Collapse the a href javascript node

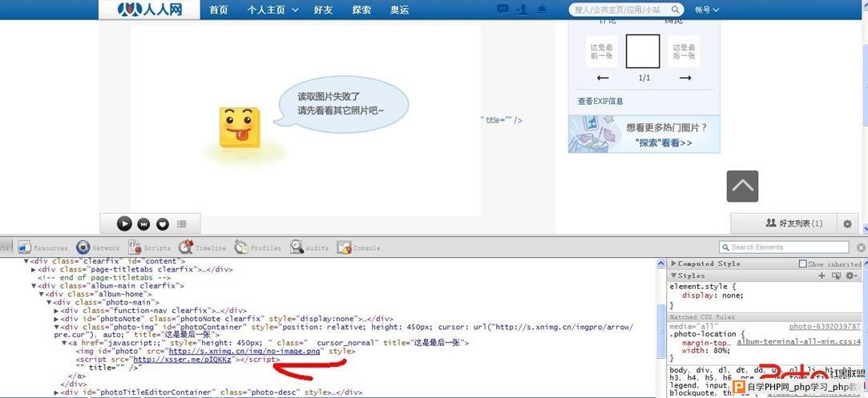(64, 344)
